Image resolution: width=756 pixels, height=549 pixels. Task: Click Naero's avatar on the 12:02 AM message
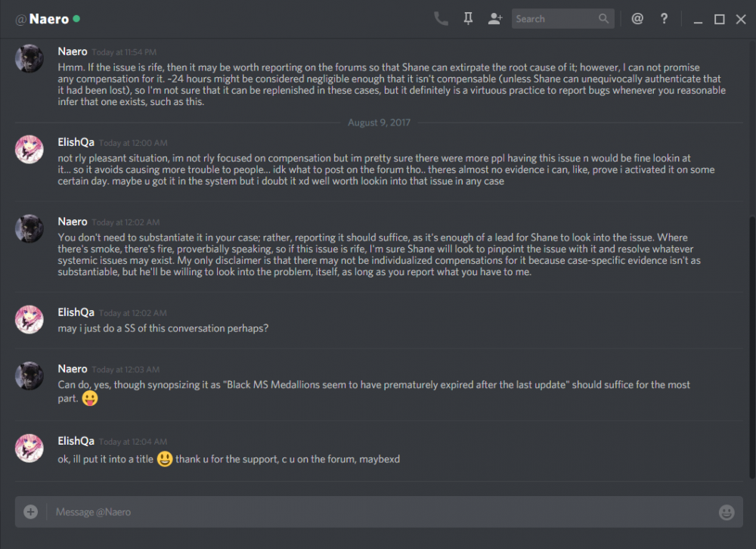coord(29,228)
